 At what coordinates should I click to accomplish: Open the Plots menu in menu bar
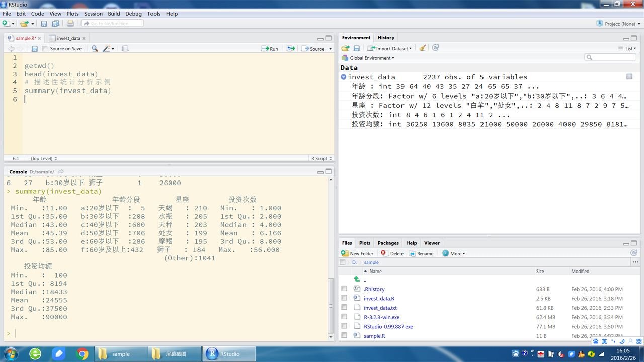coord(72,14)
